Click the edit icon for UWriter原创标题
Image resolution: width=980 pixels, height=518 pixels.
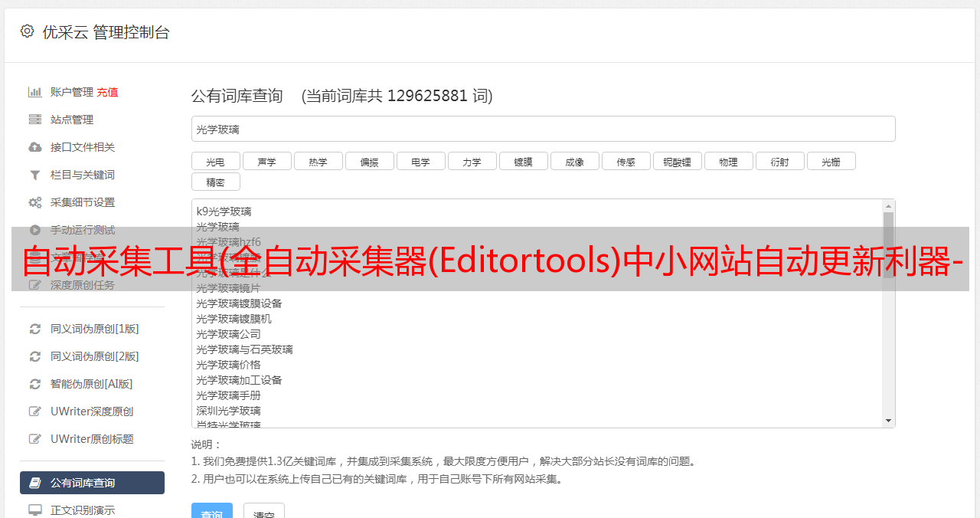[34, 439]
